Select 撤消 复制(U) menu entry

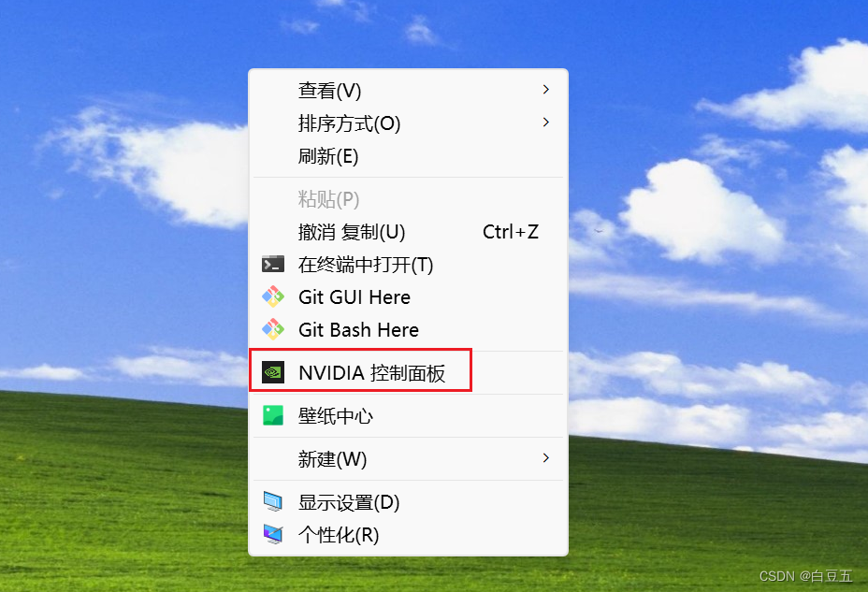pos(408,232)
